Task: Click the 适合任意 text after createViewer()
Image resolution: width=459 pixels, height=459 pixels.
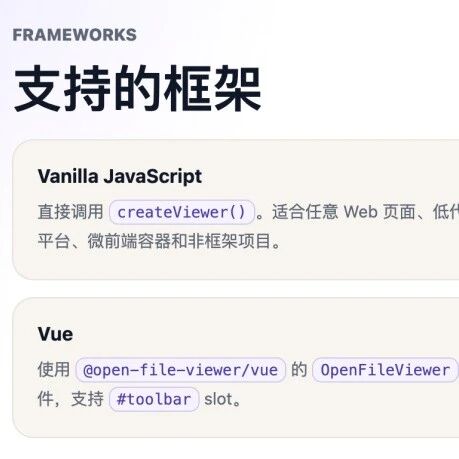Action: [x=305, y=212]
